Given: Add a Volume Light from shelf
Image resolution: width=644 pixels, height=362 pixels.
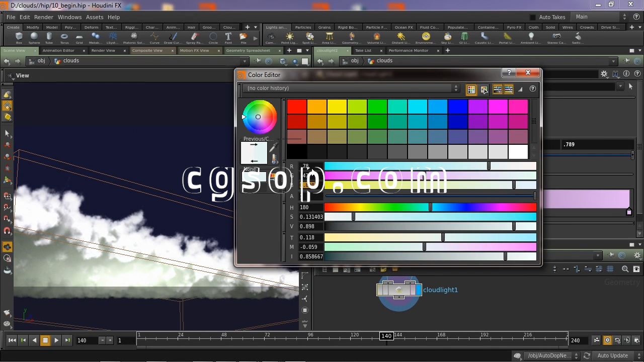Looking at the screenshot, I should [x=376, y=38].
